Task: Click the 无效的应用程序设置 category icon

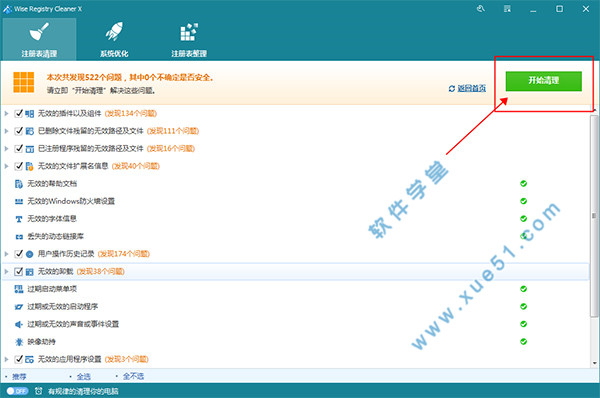Action: tap(29, 359)
